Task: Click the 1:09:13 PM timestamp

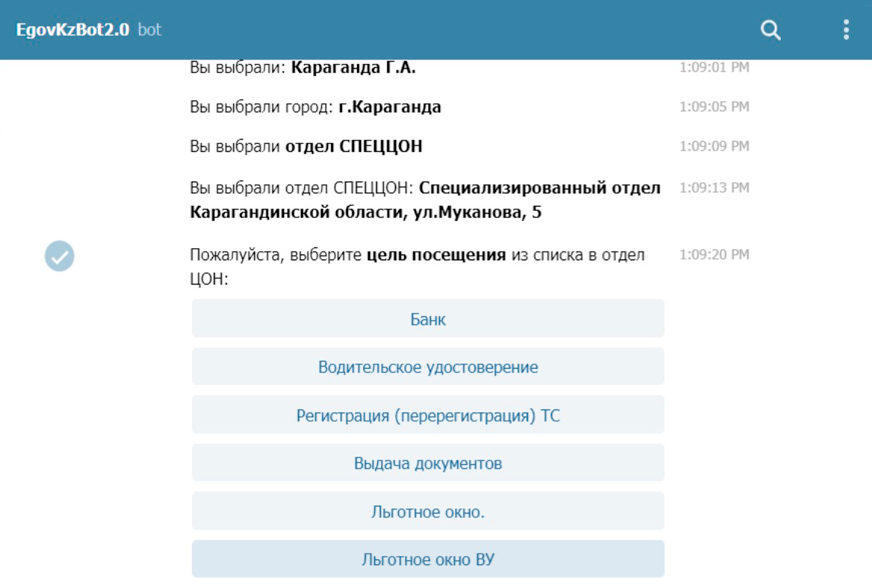Action: [x=714, y=188]
